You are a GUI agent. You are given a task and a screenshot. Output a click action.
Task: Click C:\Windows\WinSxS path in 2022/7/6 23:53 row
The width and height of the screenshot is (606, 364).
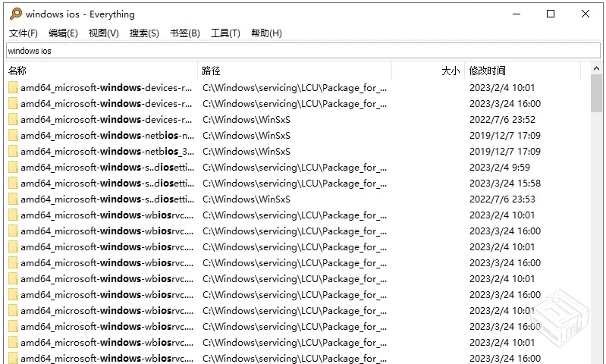point(246,199)
